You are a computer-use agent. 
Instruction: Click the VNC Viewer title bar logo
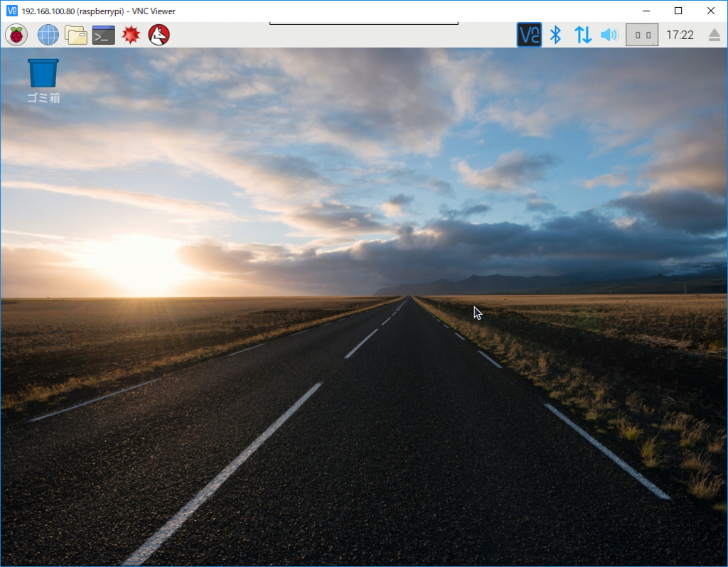12,11
